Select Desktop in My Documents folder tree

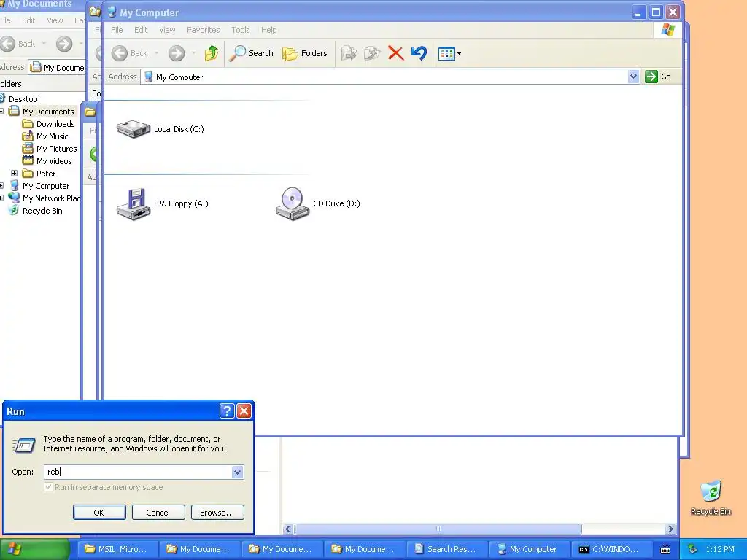(x=23, y=99)
